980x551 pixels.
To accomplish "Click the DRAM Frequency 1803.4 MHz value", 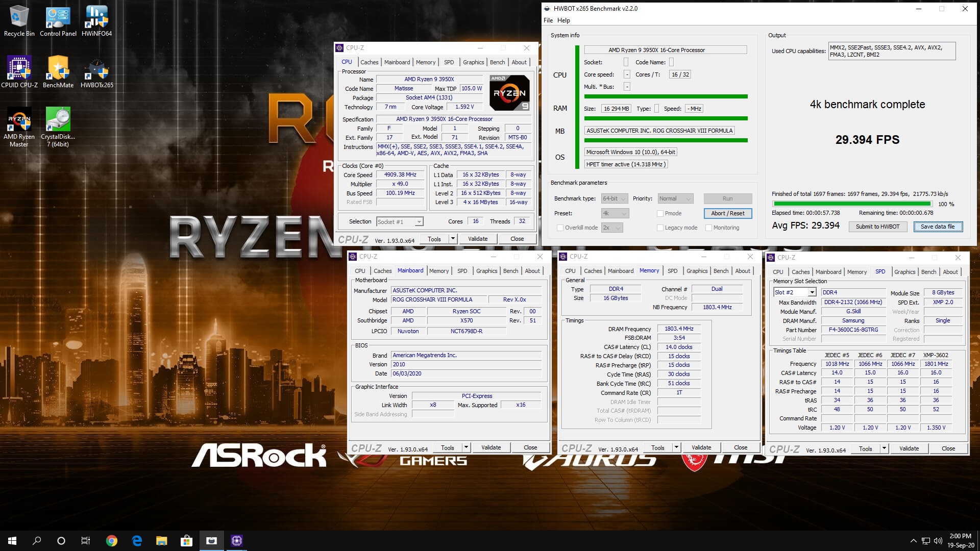I will (679, 329).
